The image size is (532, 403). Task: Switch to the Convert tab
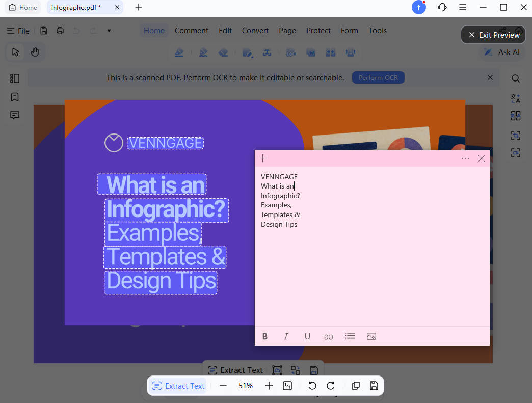point(255,31)
